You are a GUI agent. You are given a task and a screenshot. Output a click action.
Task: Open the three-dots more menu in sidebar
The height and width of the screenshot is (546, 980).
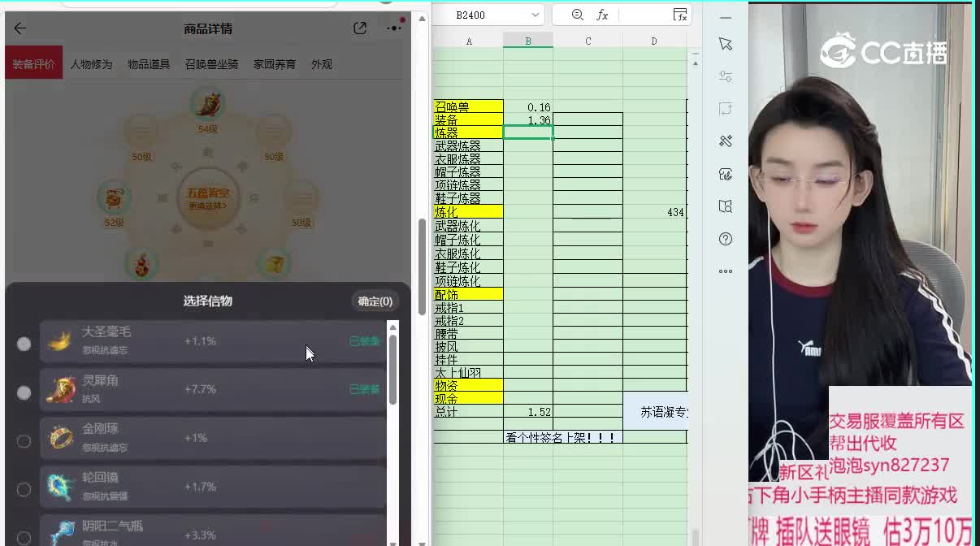click(x=726, y=271)
